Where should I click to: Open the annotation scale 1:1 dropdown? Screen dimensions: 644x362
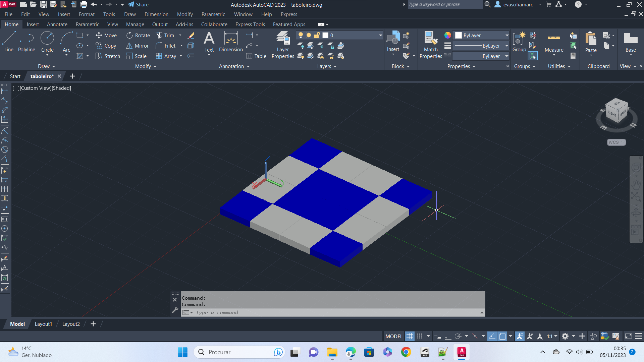click(x=552, y=336)
